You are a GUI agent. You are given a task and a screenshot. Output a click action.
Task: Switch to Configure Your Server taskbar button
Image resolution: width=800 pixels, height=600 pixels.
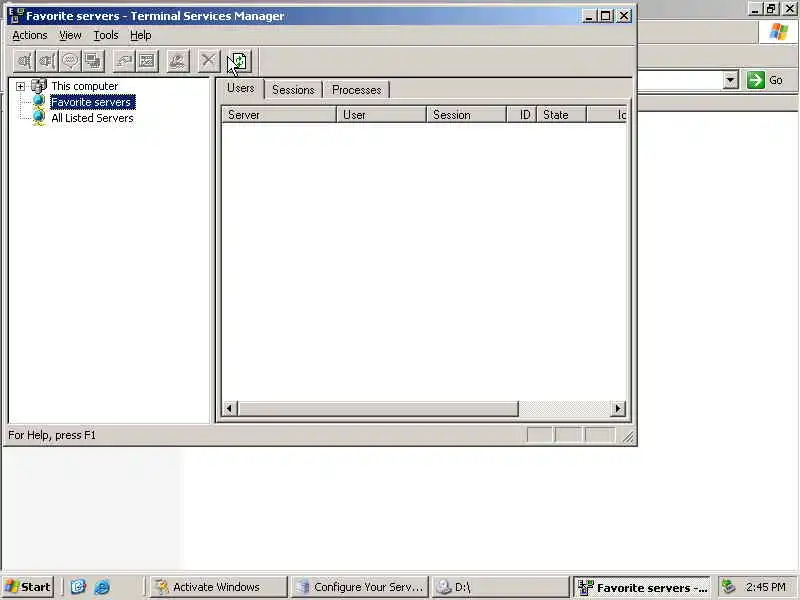click(360, 587)
